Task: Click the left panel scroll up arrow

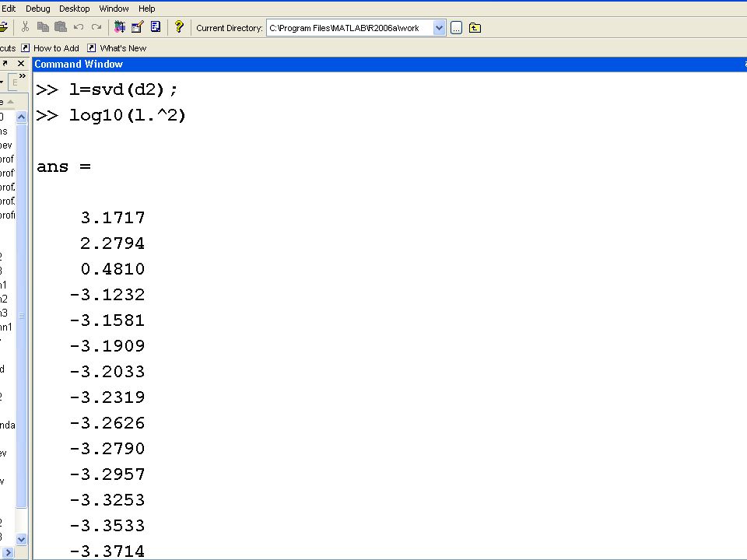Action: [x=22, y=117]
